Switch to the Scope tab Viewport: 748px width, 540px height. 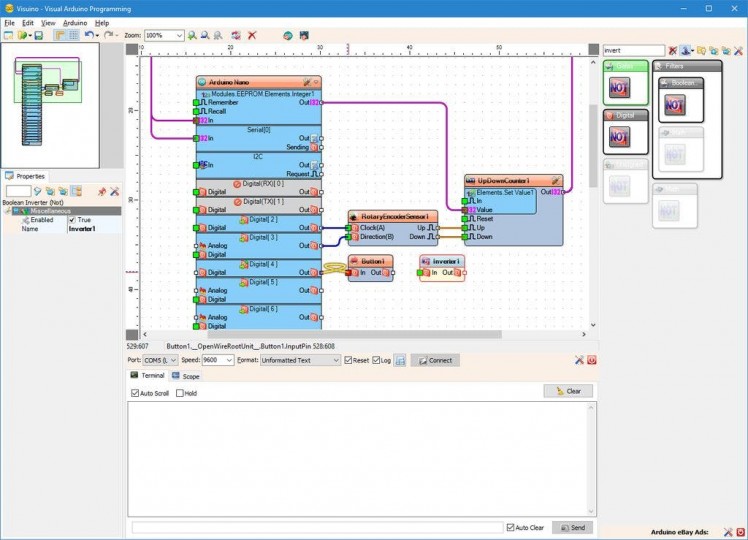(x=185, y=376)
